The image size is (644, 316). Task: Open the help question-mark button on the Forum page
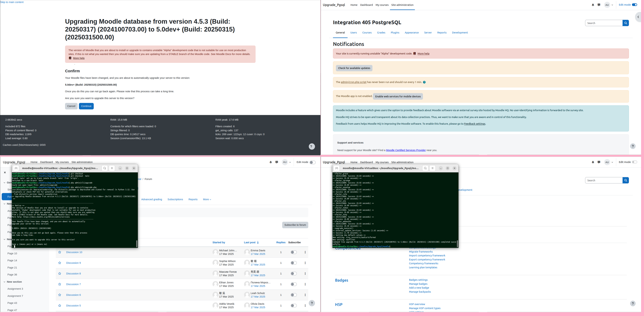[x=312, y=303]
